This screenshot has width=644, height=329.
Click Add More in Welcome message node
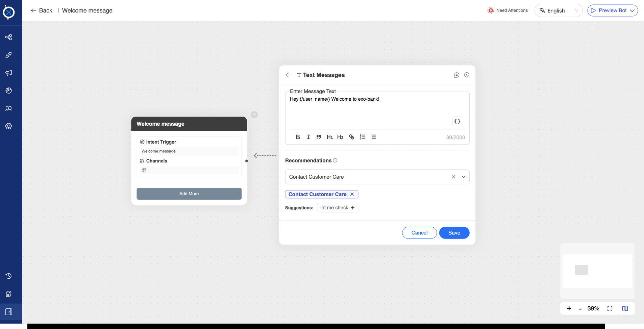tap(189, 194)
